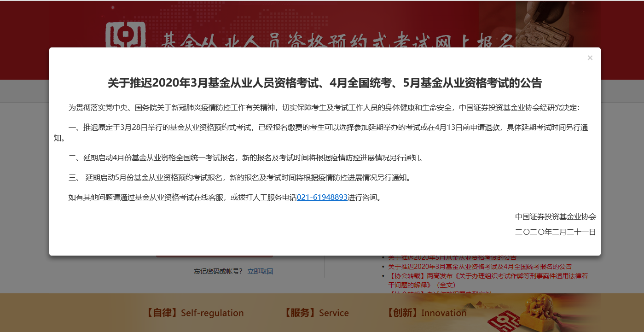Click the bullet beside the first news item

(x=383, y=258)
